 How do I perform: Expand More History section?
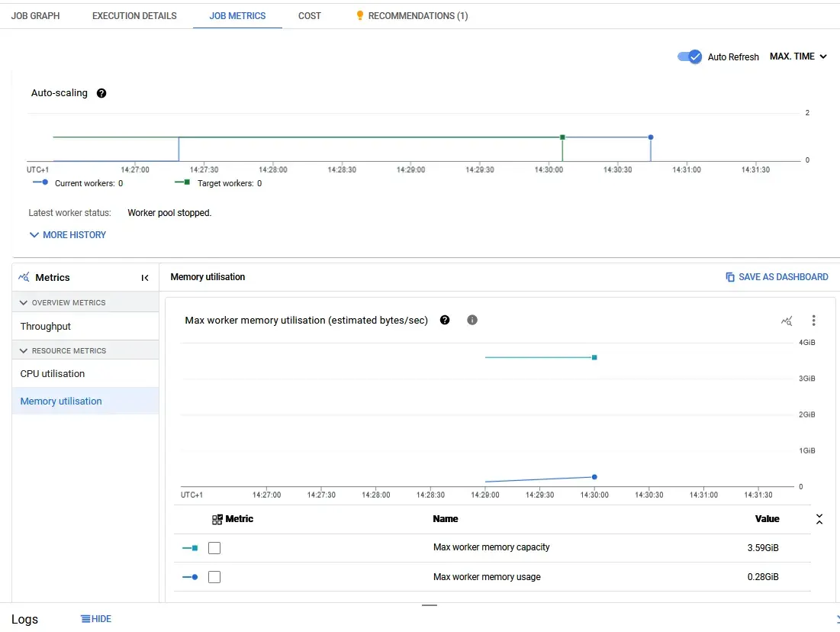tap(67, 235)
